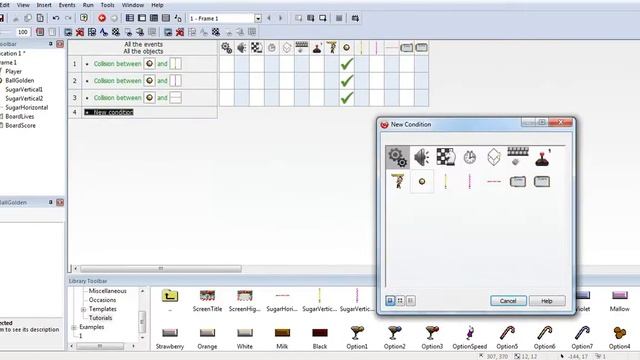The image size is (640, 360).
Task: Switch the dialog to list view
Action: coord(411,301)
